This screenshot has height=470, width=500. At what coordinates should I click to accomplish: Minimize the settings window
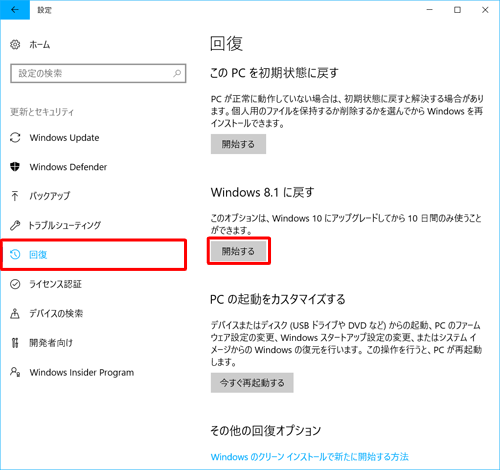pyautogui.click(x=430, y=10)
